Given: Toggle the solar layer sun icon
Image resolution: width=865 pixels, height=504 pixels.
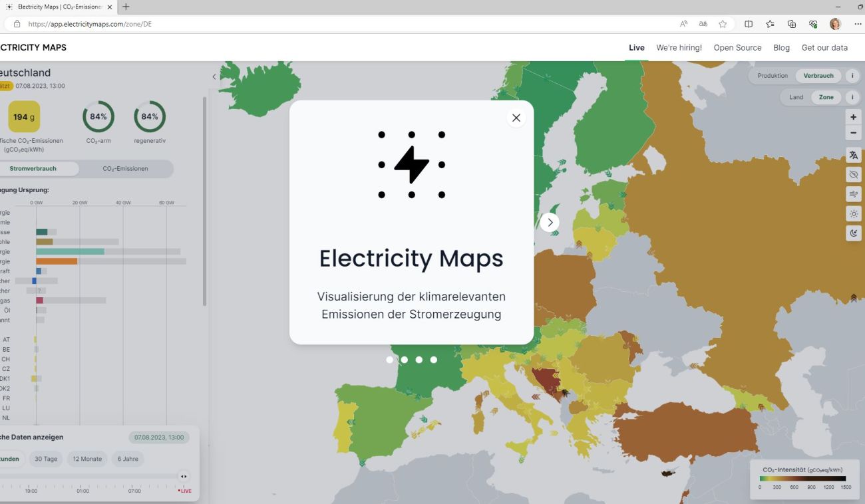Looking at the screenshot, I should coord(854,213).
